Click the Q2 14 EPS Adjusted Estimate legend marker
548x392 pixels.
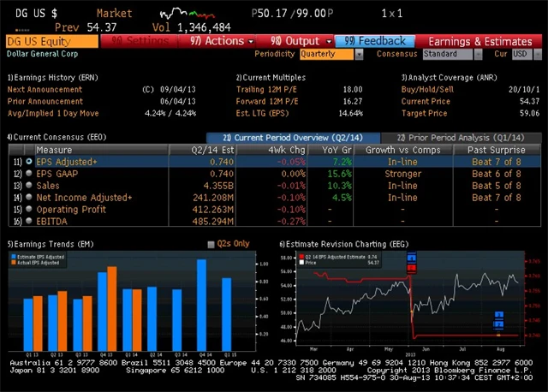(x=299, y=255)
